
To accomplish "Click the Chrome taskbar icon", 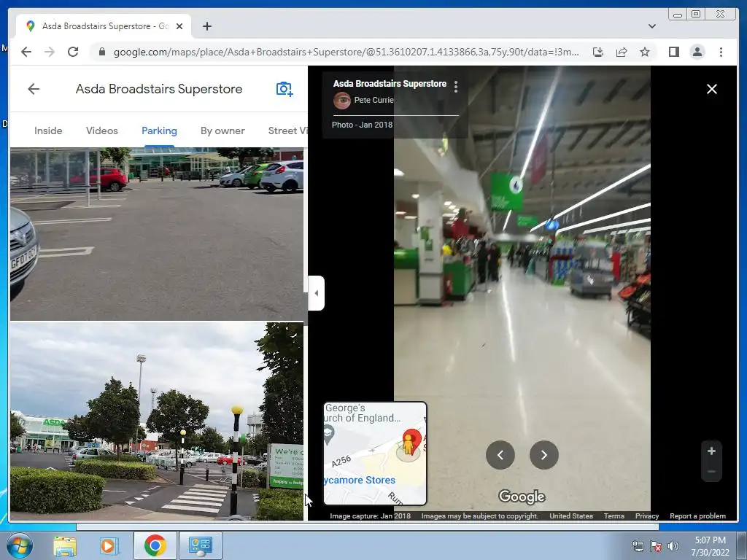I will click(x=155, y=545).
